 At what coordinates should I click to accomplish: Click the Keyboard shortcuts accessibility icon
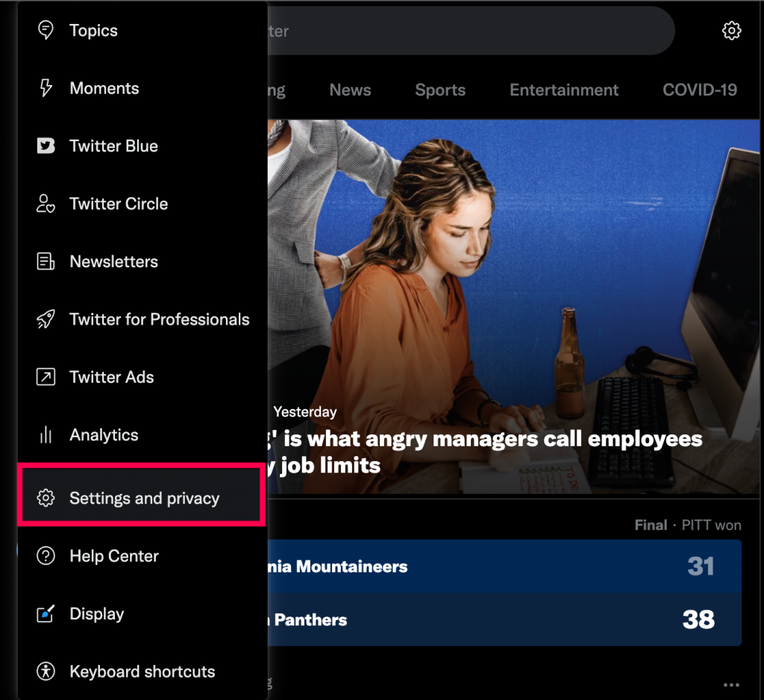point(46,671)
